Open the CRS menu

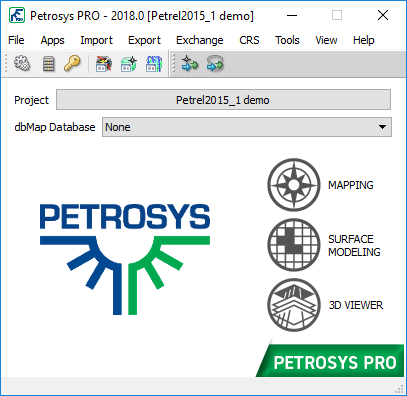click(249, 40)
